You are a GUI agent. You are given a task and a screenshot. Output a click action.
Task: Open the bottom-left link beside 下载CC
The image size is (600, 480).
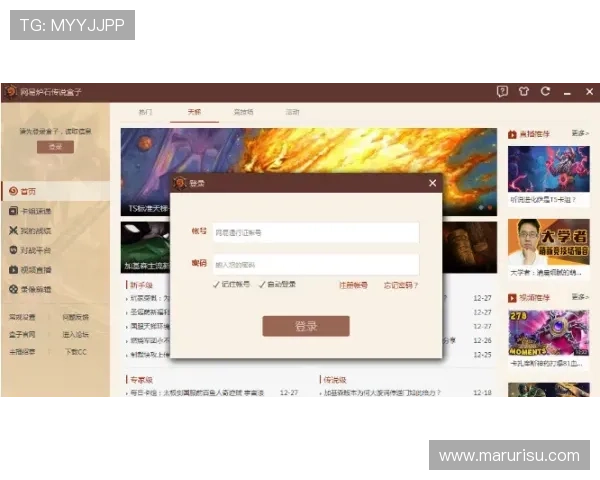pos(22,352)
